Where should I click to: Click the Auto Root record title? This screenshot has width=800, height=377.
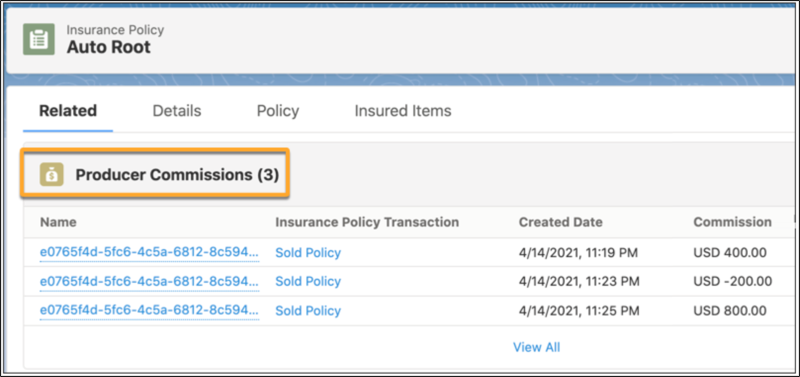point(109,47)
